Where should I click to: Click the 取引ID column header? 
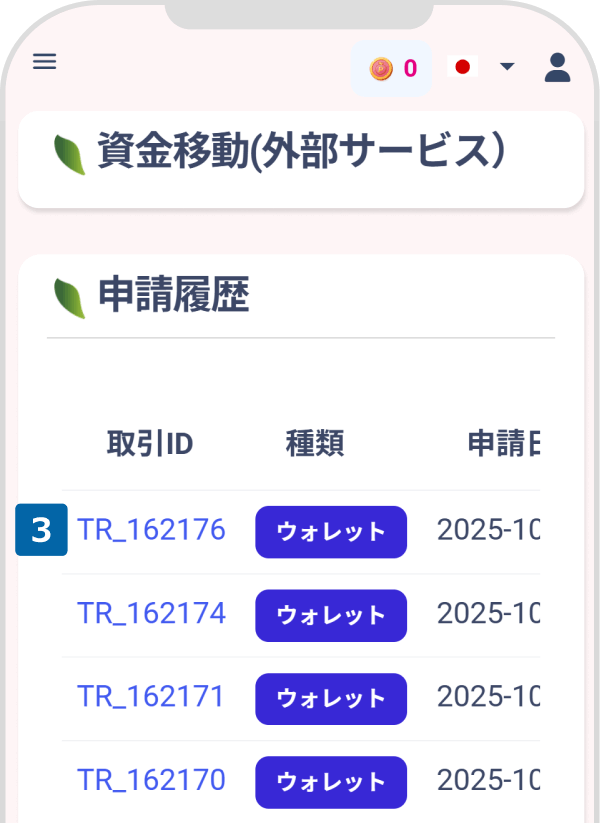[x=150, y=445]
